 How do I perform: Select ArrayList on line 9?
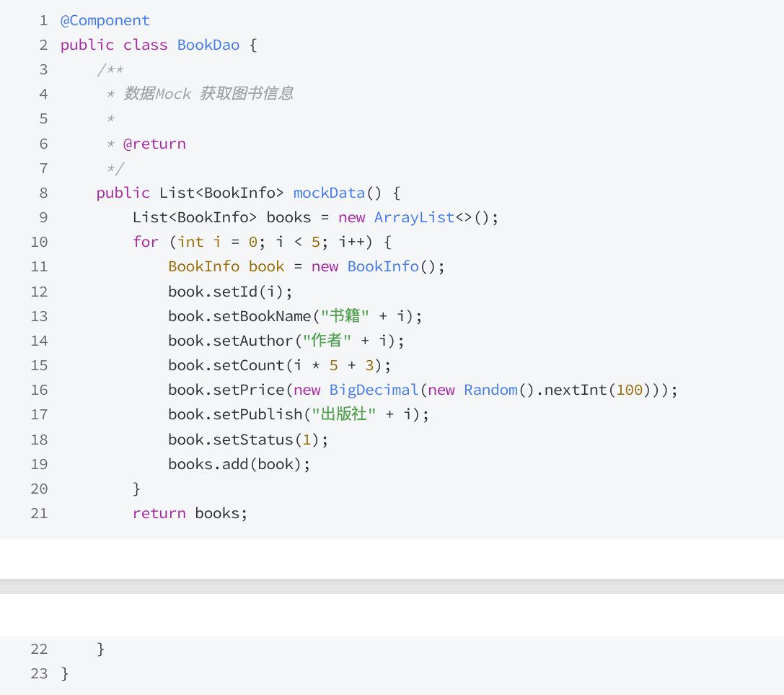tap(415, 218)
